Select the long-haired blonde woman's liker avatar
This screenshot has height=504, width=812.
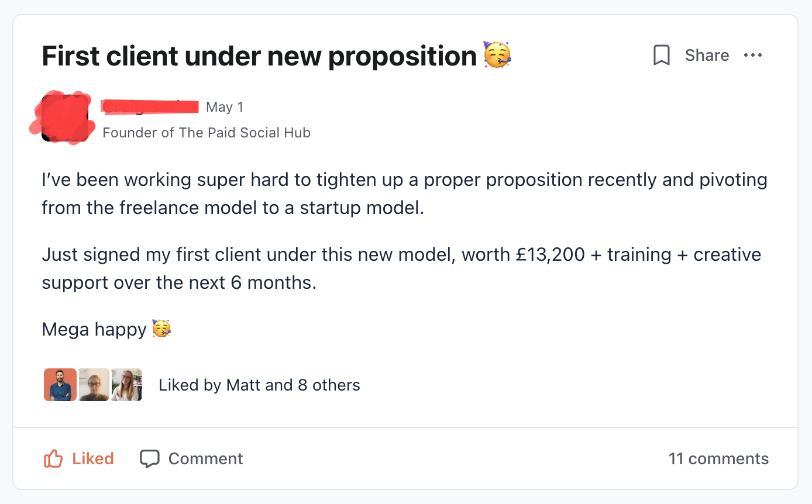tap(127, 385)
